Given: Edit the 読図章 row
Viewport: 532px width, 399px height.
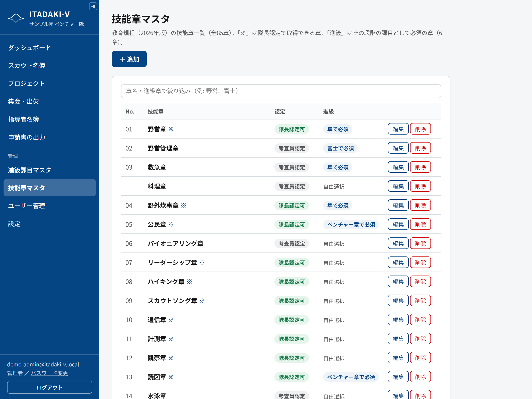Looking at the screenshot, I should coord(398,377).
